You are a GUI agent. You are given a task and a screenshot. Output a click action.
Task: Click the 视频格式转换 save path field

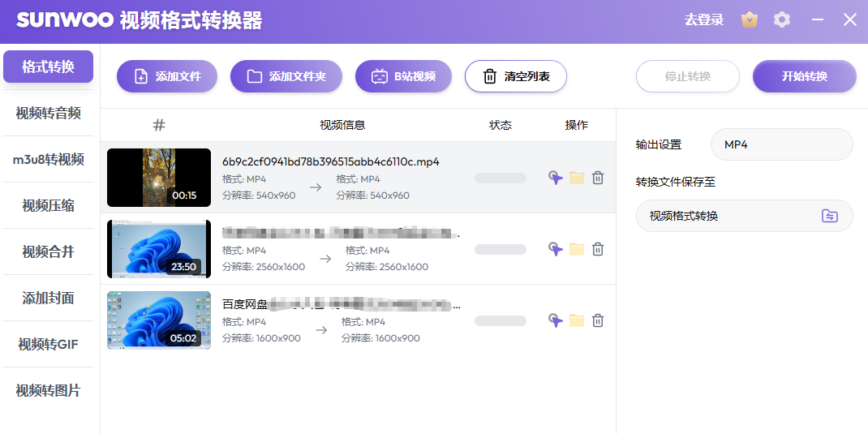726,216
